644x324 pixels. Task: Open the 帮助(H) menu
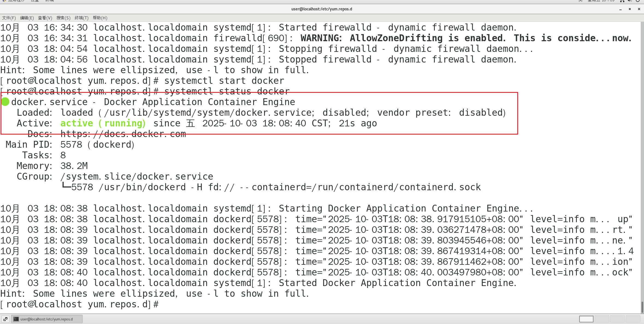100,18
